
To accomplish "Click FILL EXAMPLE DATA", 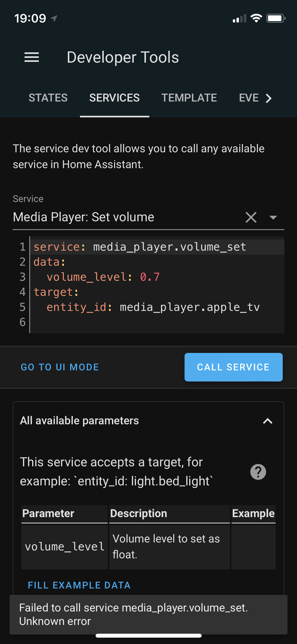I will (79, 585).
